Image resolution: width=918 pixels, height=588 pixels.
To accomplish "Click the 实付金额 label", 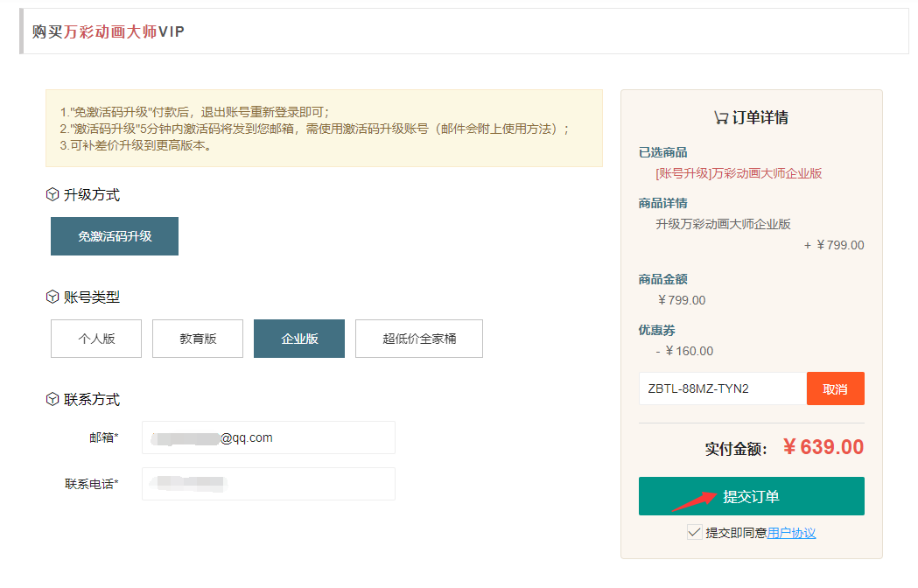I will tap(736, 449).
